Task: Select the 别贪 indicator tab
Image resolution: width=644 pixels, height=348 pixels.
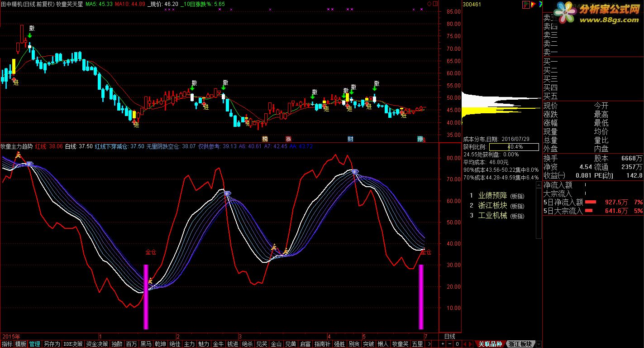Action: (354, 344)
